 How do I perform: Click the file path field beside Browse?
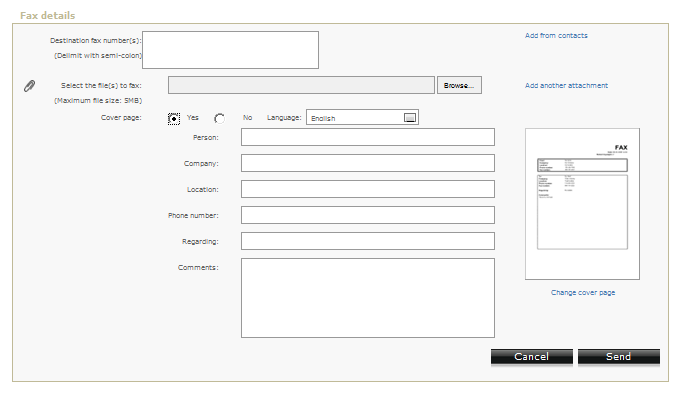[x=301, y=85]
